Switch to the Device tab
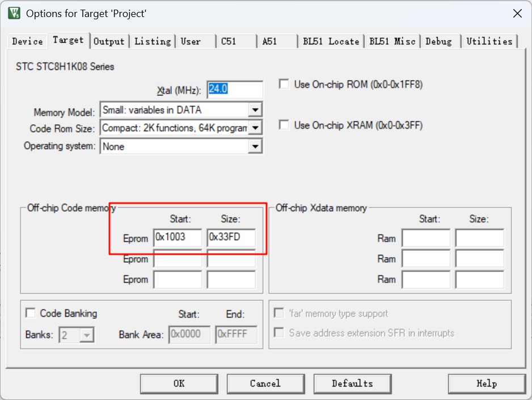 (27, 41)
